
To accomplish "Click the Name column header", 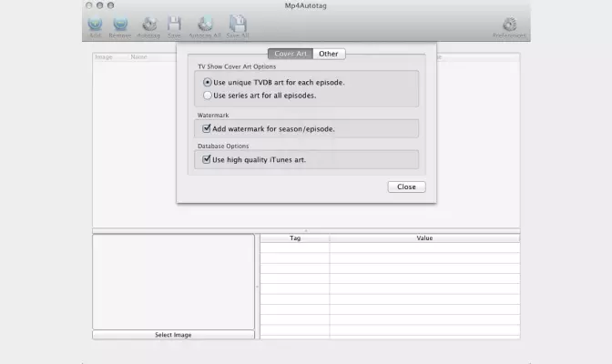I will (139, 57).
